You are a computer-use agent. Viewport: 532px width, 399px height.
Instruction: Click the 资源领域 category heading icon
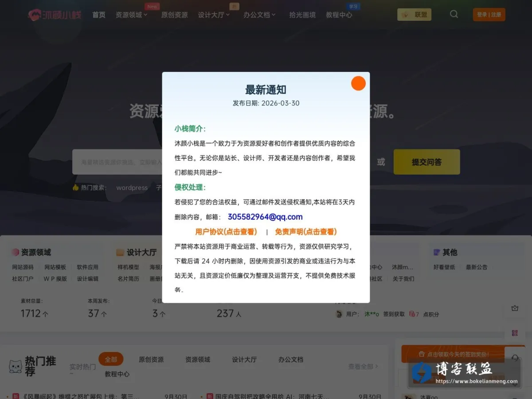pyautogui.click(x=15, y=252)
